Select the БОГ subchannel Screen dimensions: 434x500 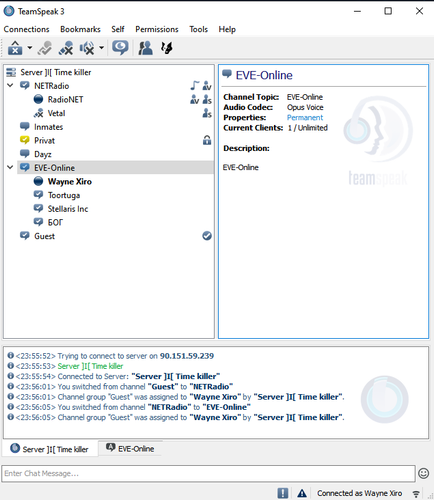tap(55, 222)
